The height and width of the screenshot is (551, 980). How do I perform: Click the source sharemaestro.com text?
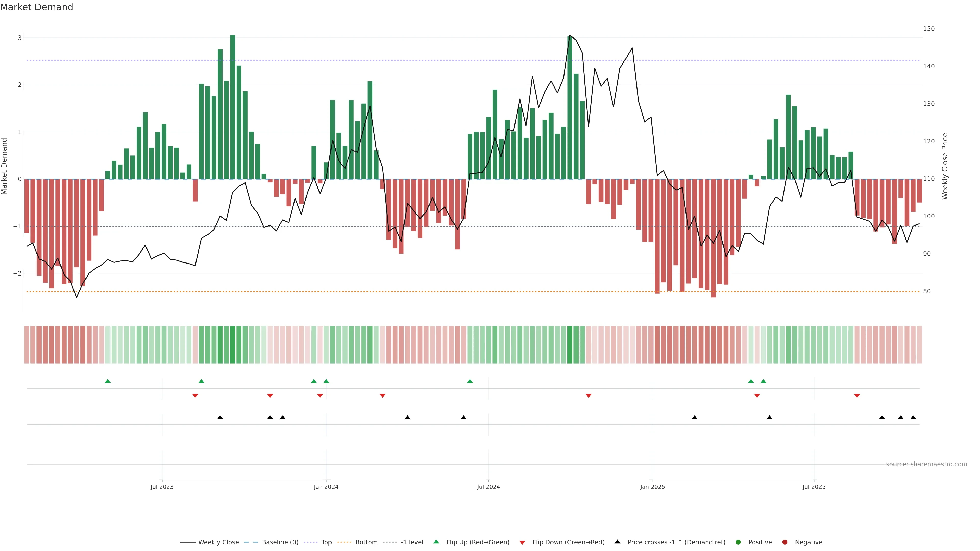pyautogui.click(x=926, y=464)
